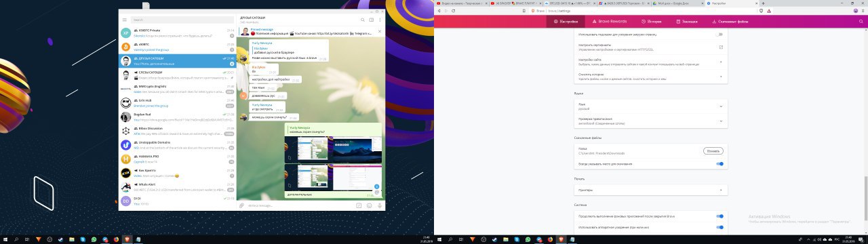The height and width of the screenshot is (244, 868).
Task: Open the lower screenshot photo in chat
Action: (332, 178)
